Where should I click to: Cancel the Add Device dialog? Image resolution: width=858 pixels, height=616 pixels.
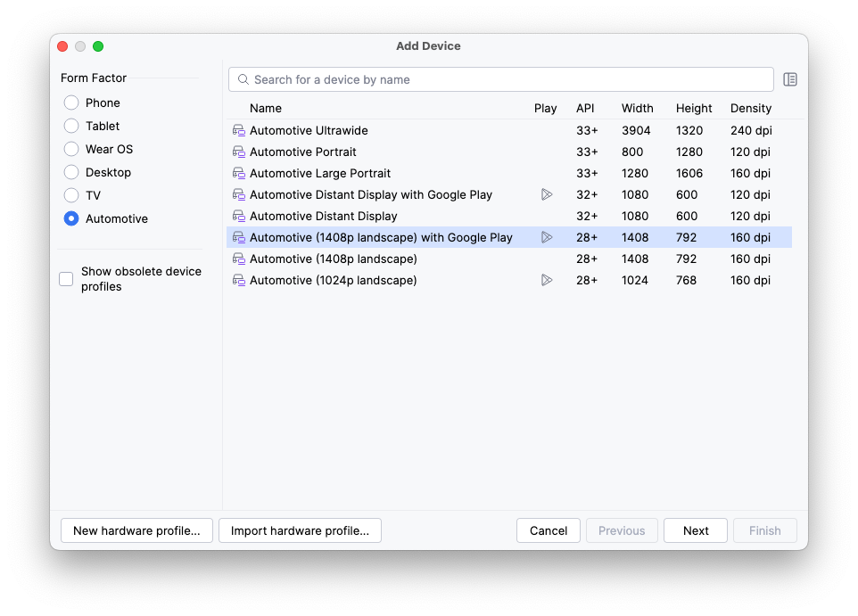[x=548, y=530]
